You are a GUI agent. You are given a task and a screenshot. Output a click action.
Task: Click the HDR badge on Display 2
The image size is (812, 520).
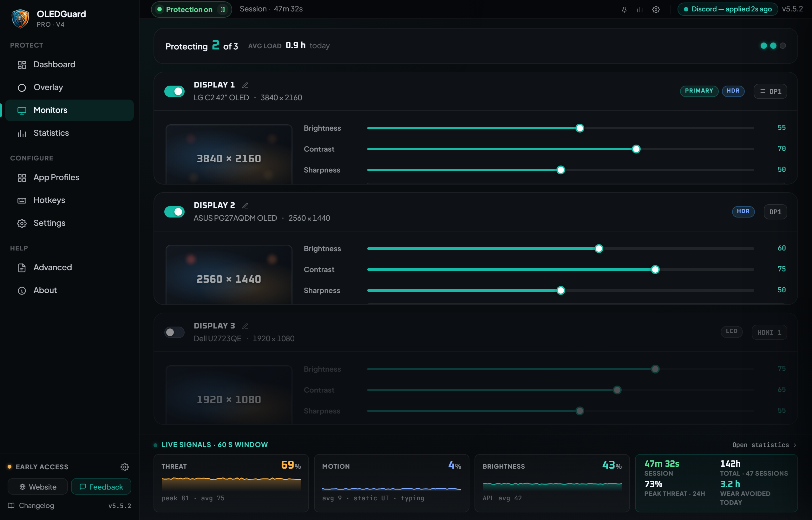pyautogui.click(x=743, y=211)
